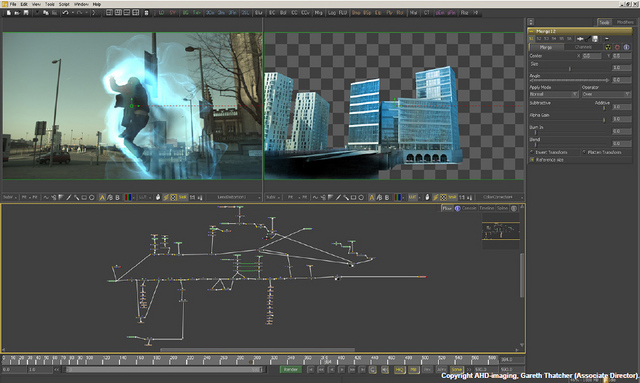Image resolution: width=640 pixels, height=383 pixels.
Task: Add a Saver (SV) tool
Action: point(173,13)
